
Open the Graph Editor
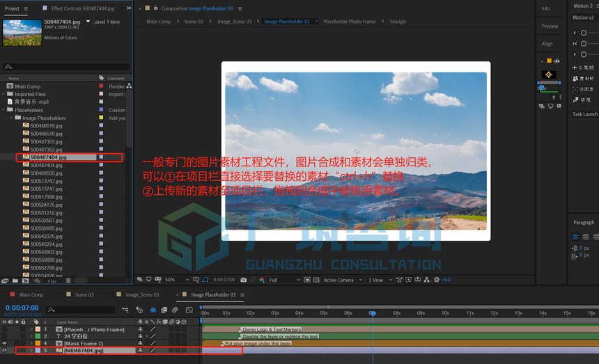(189, 310)
